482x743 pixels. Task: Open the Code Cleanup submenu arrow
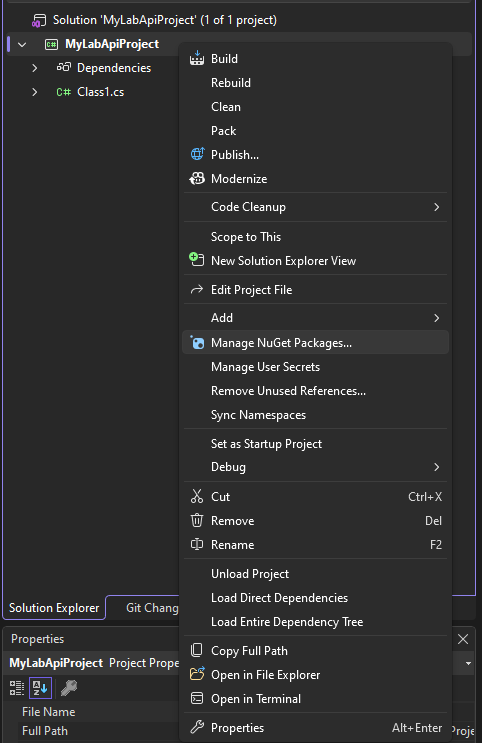click(437, 207)
